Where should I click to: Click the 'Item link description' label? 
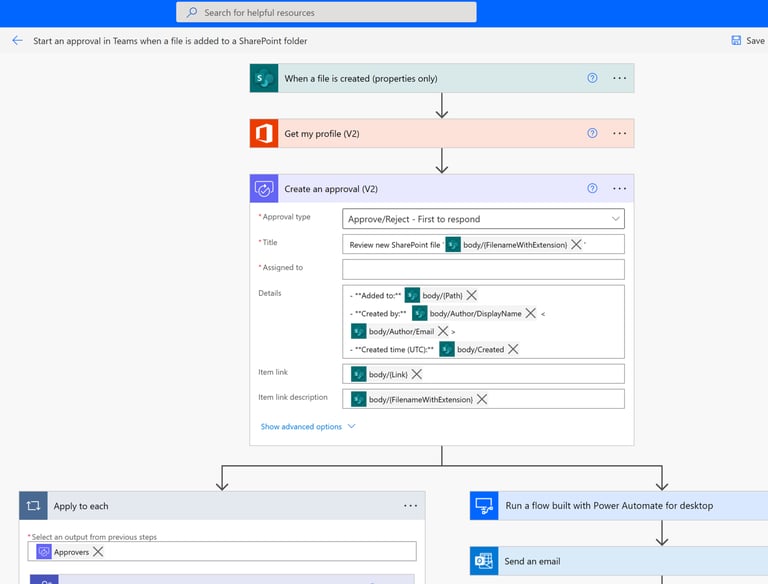click(293, 397)
